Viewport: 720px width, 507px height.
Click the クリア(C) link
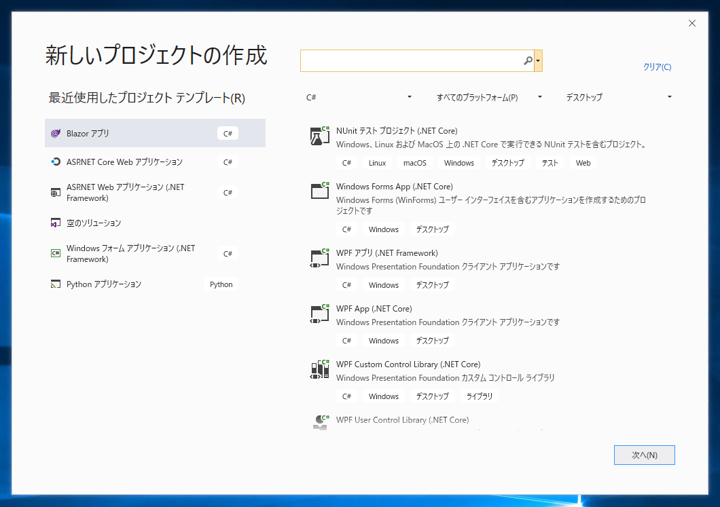(x=657, y=67)
